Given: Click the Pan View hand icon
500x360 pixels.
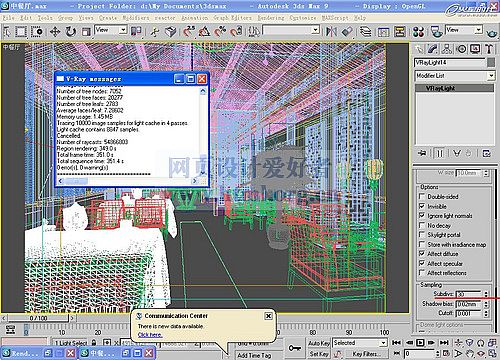Looking at the screenshot, I should click(x=470, y=353).
